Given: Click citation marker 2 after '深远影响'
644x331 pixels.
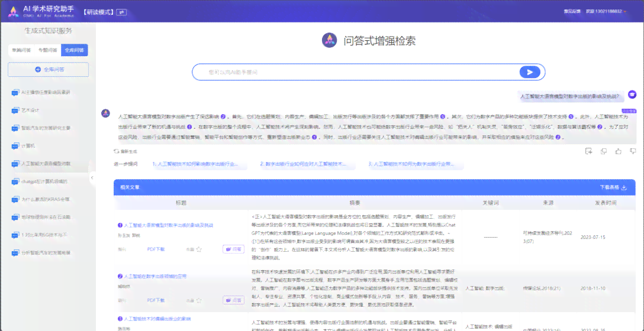Looking at the screenshot, I should 223,116.
